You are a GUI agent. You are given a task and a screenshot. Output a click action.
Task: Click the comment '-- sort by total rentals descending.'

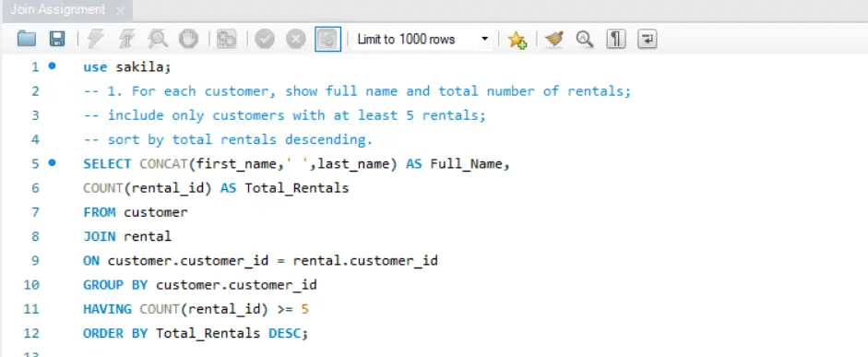[228, 139]
